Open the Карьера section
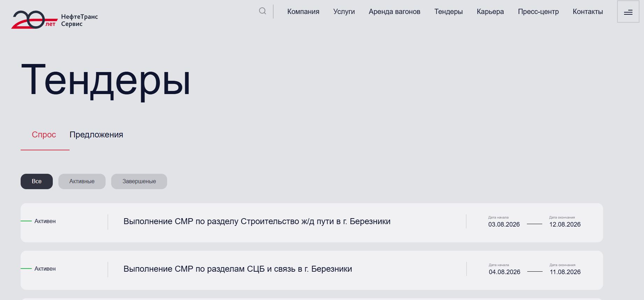Screen dimensions: 644x300 pyautogui.click(x=490, y=12)
